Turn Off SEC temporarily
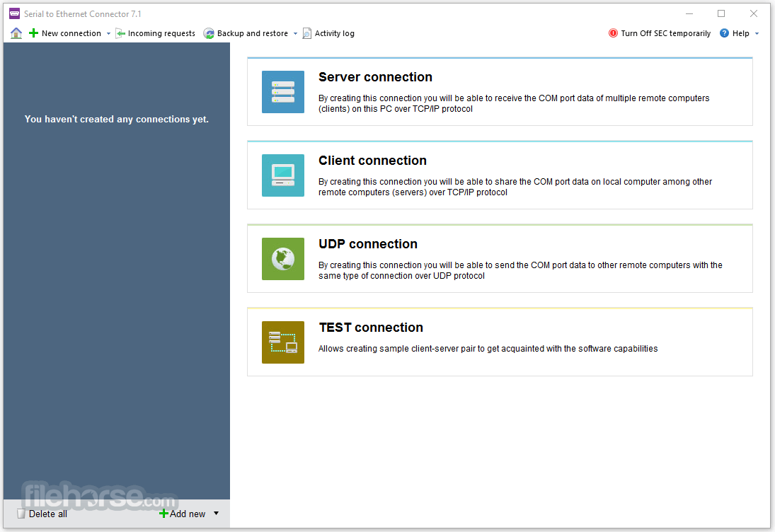This screenshot has height=532, width=775. 665,33
